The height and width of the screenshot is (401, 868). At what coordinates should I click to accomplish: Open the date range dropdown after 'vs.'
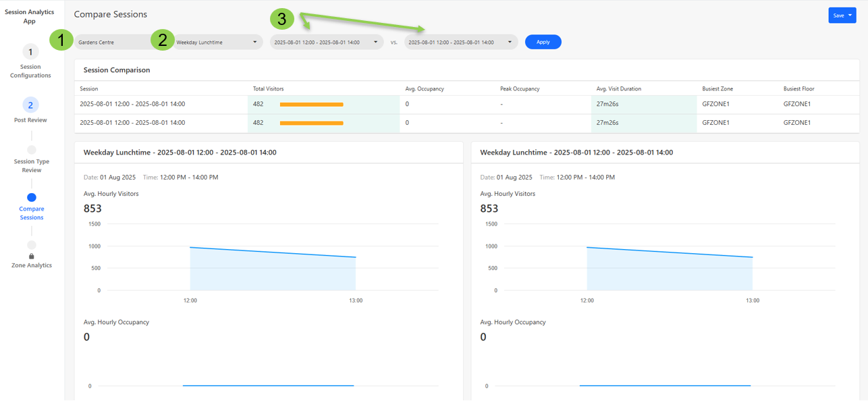[x=460, y=43]
